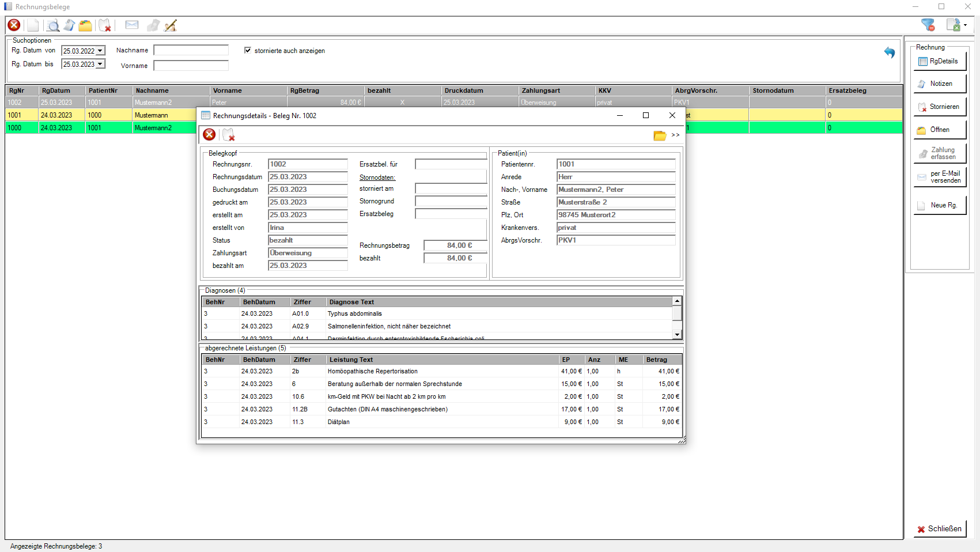The height and width of the screenshot is (552, 980).
Task: Click the Excel export icon
Action: pos(953,25)
